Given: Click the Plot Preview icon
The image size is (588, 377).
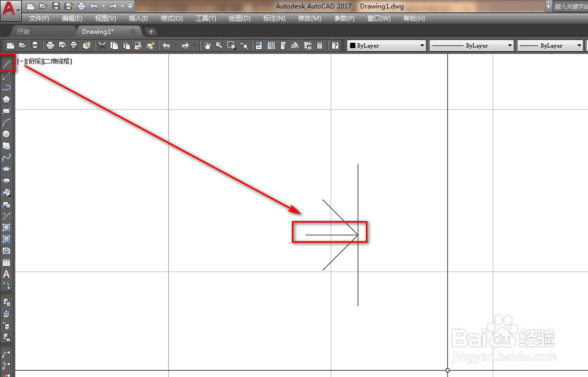Looking at the screenshot, I should coord(62,46).
